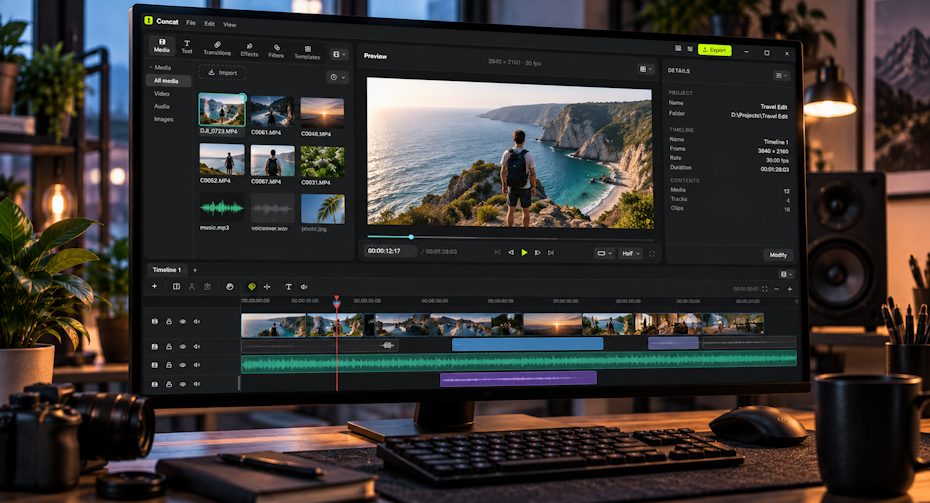Click the delete trash icon in timeline toolbar
Viewport: 930px width, 503px height.
point(208,286)
